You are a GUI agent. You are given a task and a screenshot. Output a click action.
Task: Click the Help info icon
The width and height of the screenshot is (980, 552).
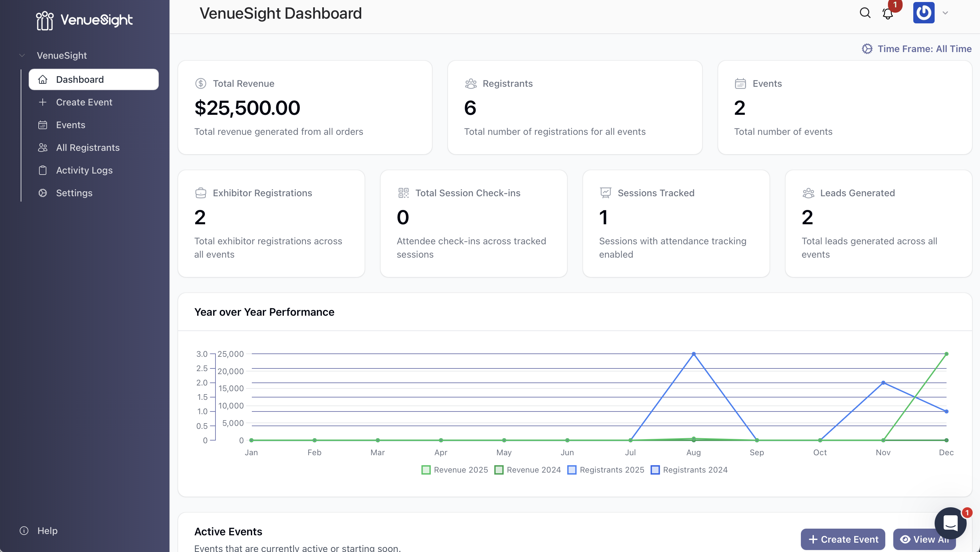pos(24,531)
